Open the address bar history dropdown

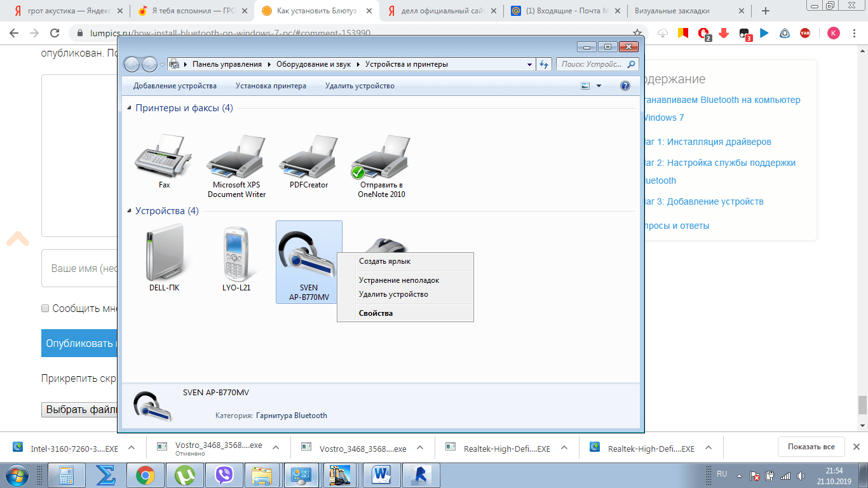pyautogui.click(x=530, y=64)
